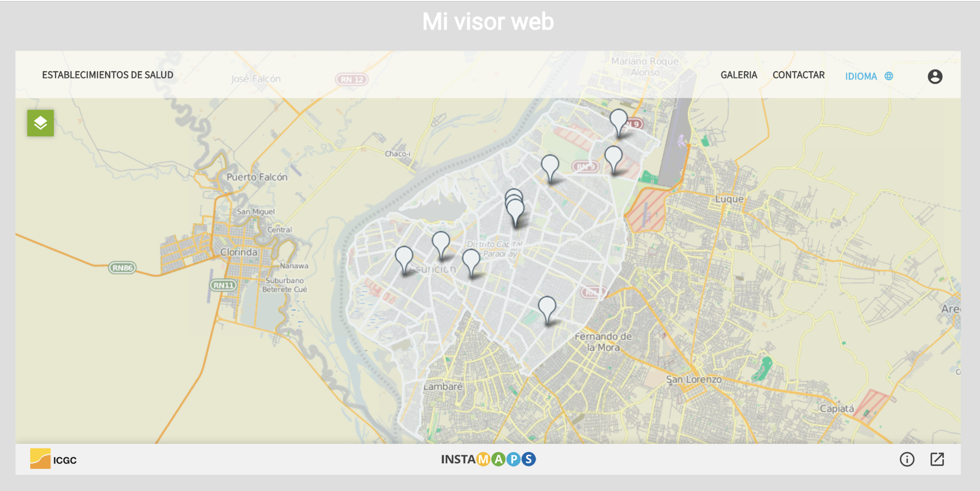Screen dimensions: 980x491
Task: Open the green layers panel button
Action: click(40, 123)
